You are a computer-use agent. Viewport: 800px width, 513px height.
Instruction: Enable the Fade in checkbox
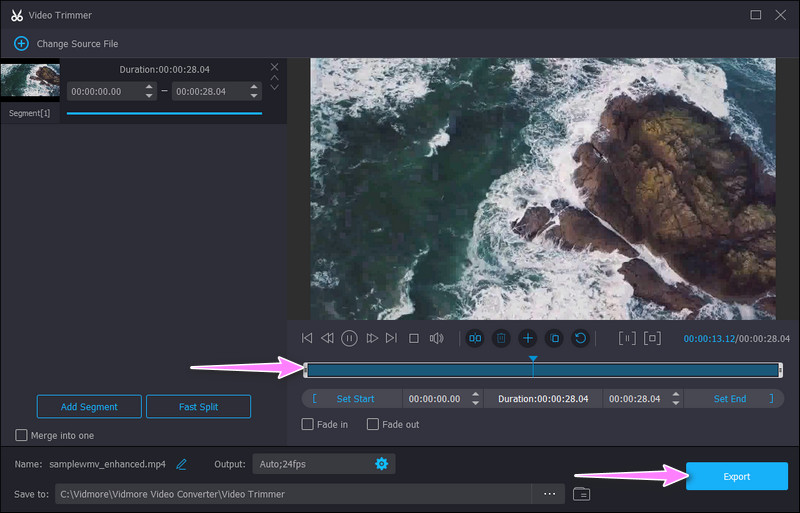click(x=309, y=424)
